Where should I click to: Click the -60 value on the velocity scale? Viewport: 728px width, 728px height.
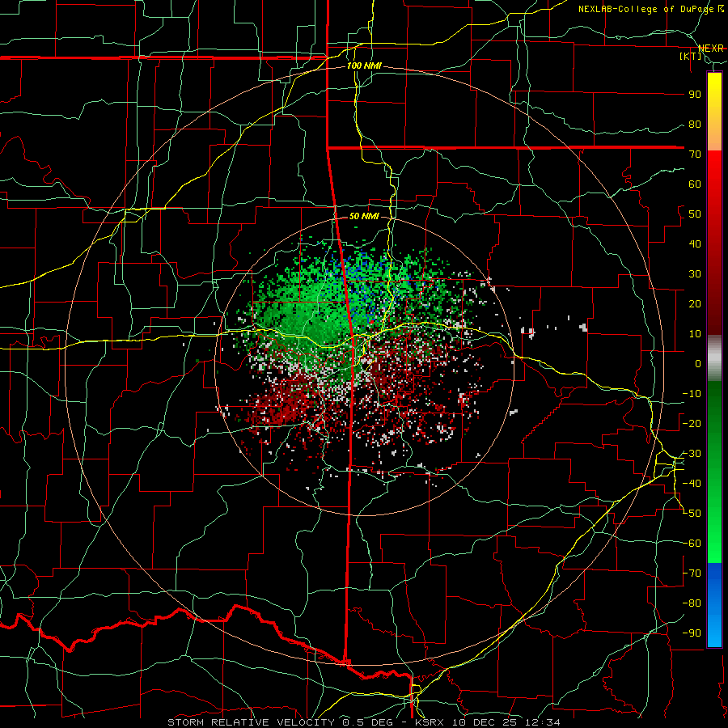[692, 544]
